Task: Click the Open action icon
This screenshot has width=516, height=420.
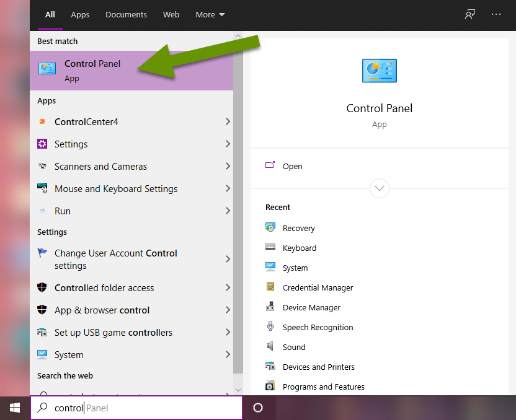Action: pos(270,165)
